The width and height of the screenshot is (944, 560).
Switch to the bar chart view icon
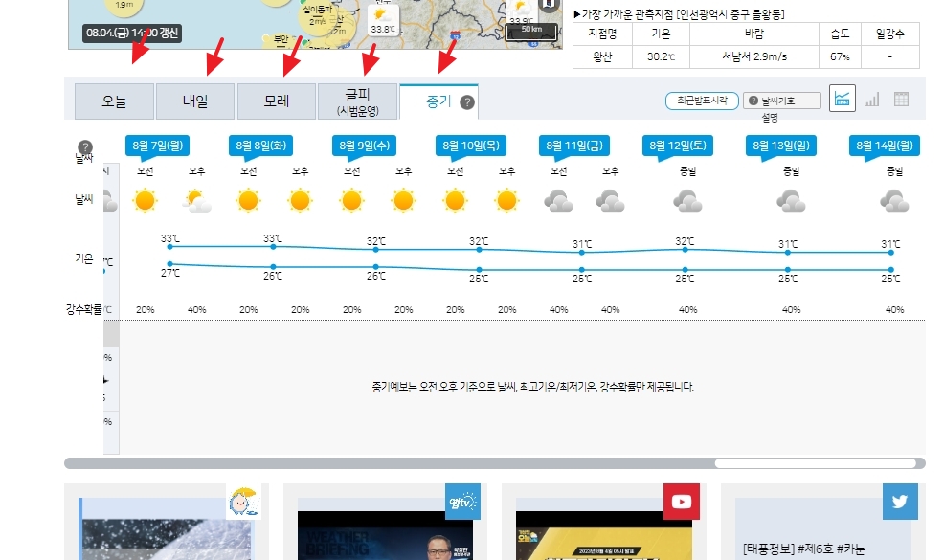tap(872, 99)
